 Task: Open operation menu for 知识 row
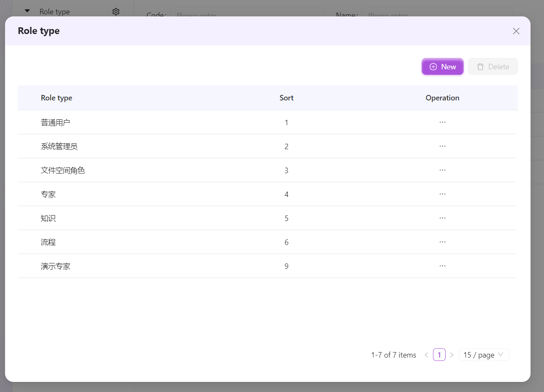[442, 218]
